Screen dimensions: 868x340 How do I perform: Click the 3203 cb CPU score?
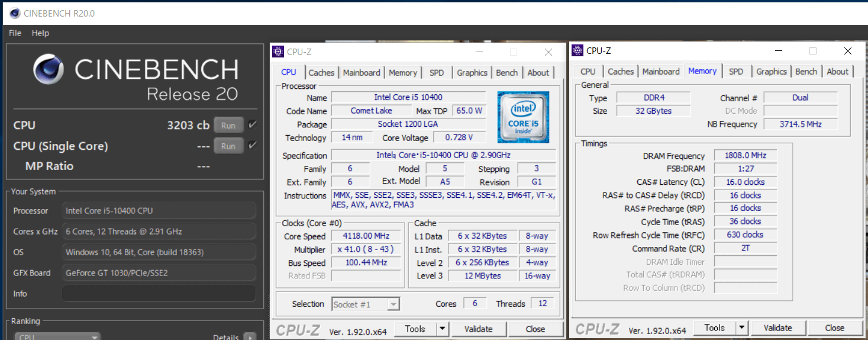188,126
